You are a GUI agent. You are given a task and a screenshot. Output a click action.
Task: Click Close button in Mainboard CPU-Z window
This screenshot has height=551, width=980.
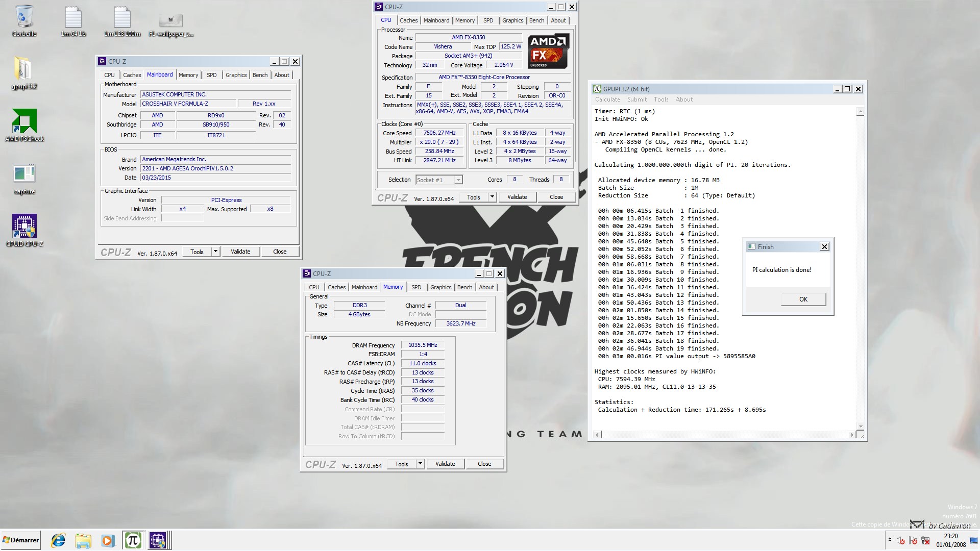[280, 252]
